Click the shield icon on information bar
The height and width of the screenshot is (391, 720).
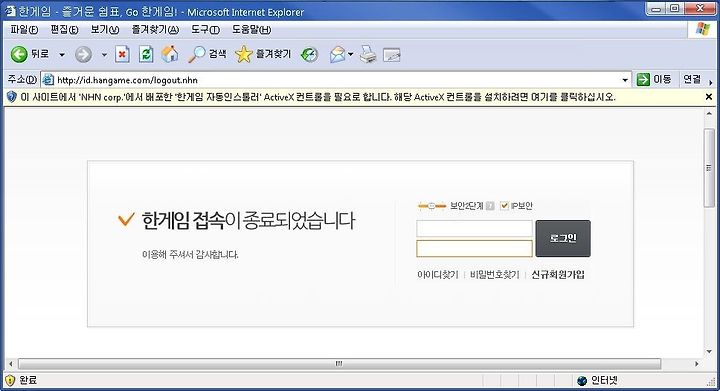point(11,97)
